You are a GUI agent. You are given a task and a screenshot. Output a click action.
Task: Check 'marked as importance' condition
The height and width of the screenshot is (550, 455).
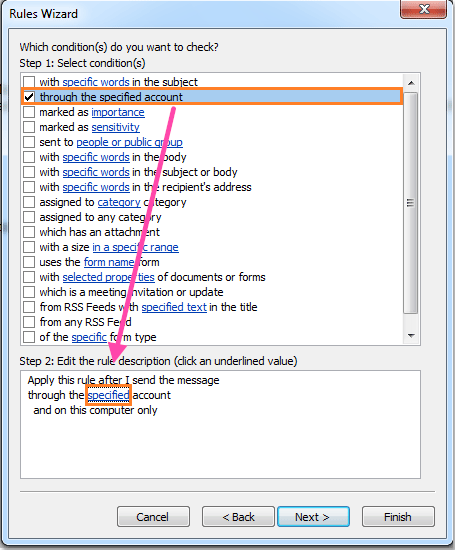[x=29, y=112]
